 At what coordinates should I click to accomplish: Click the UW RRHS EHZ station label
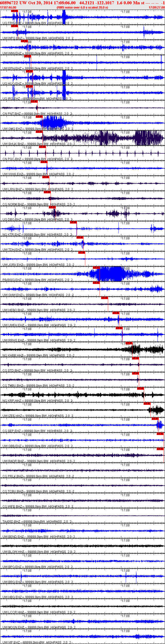click(x=13, y=340)
